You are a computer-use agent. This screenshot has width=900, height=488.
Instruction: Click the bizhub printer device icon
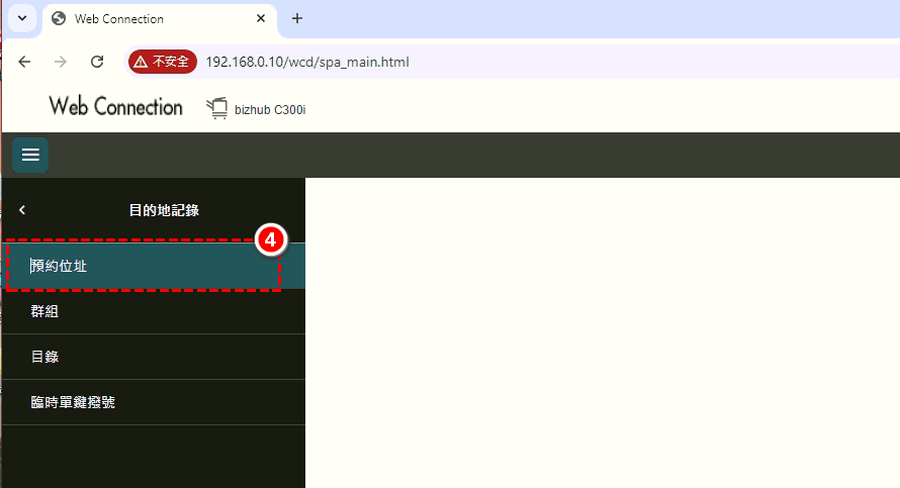pyautogui.click(x=217, y=108)
